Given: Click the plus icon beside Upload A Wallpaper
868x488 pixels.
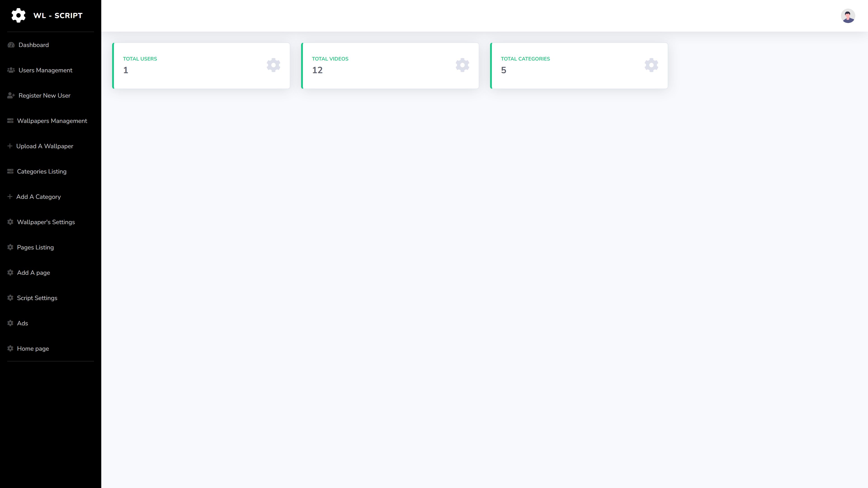Looking at the screenshot, I should click(x=10, y=146).
